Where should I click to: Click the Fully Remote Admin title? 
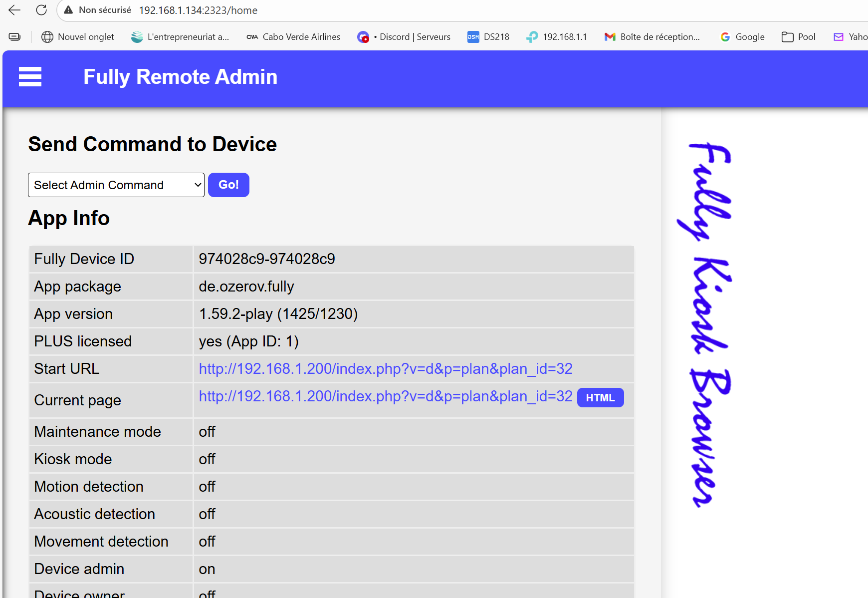pos(180,77)
